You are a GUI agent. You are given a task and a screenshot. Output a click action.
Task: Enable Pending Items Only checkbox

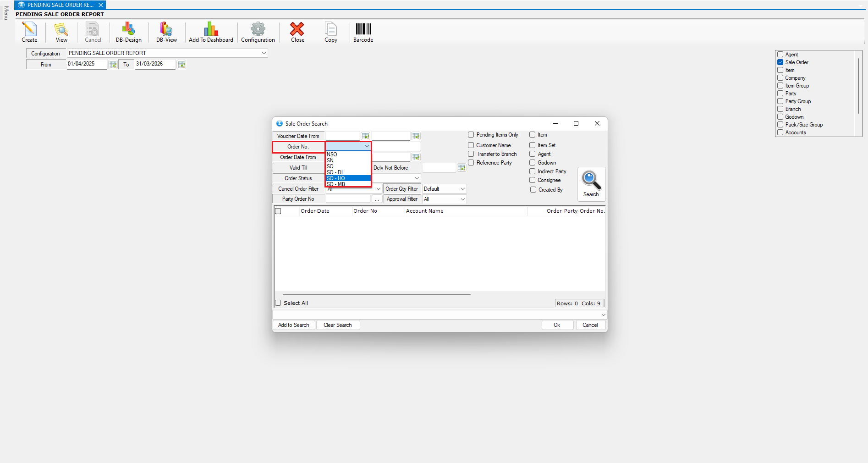[x=471, y=135]
